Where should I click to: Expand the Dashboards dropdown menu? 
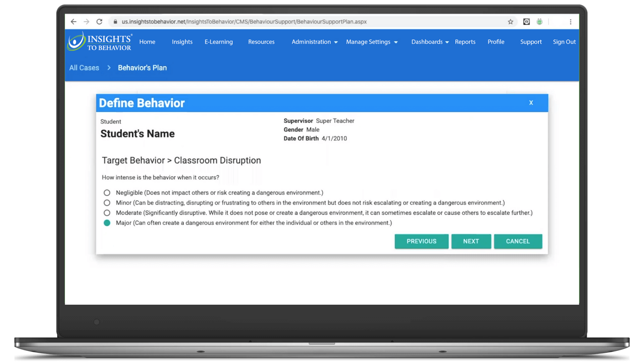[x=430, y=42]
